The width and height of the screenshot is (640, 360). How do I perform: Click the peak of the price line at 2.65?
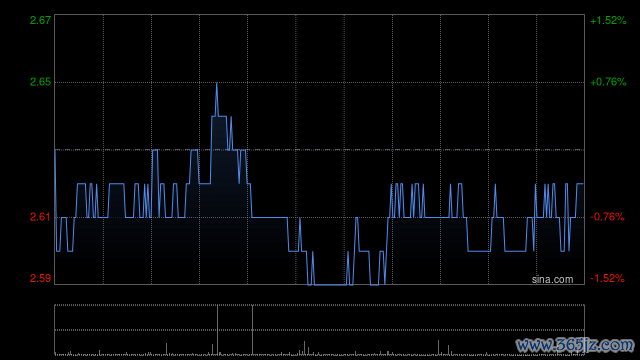[216, 83]
